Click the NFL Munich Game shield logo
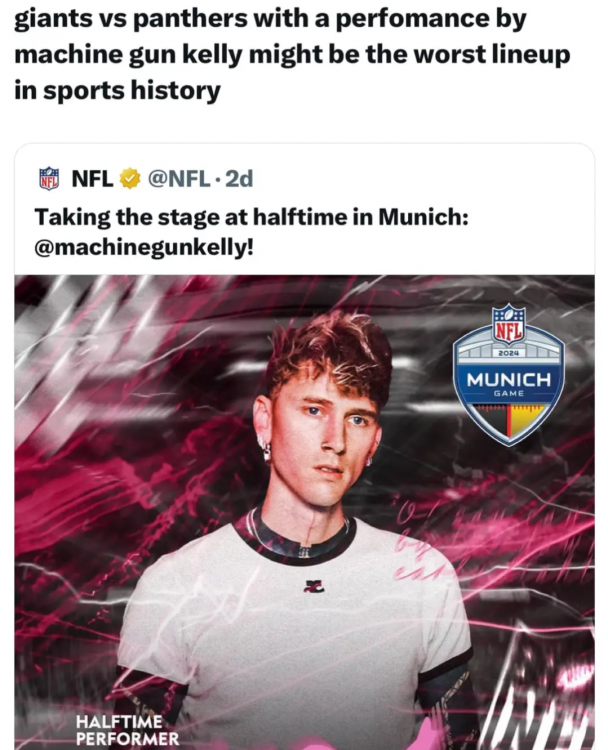Image resolution: width=608 pixels, height=750 pixels. tap(508, 375)
